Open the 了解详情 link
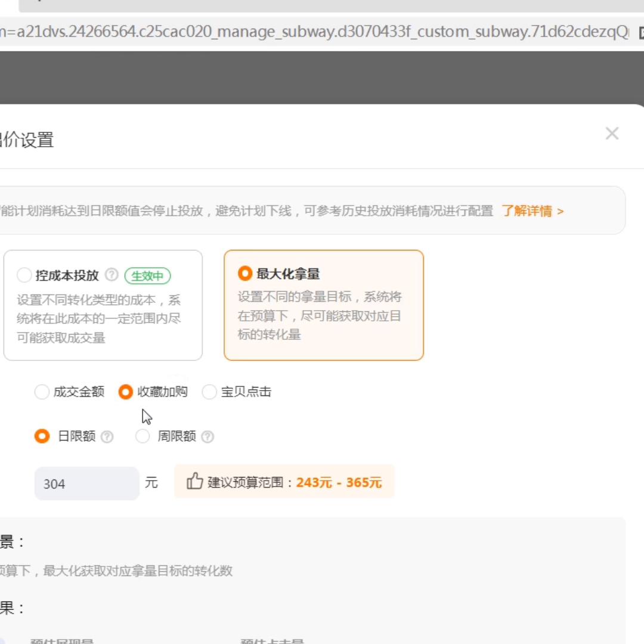 [532, 211]
